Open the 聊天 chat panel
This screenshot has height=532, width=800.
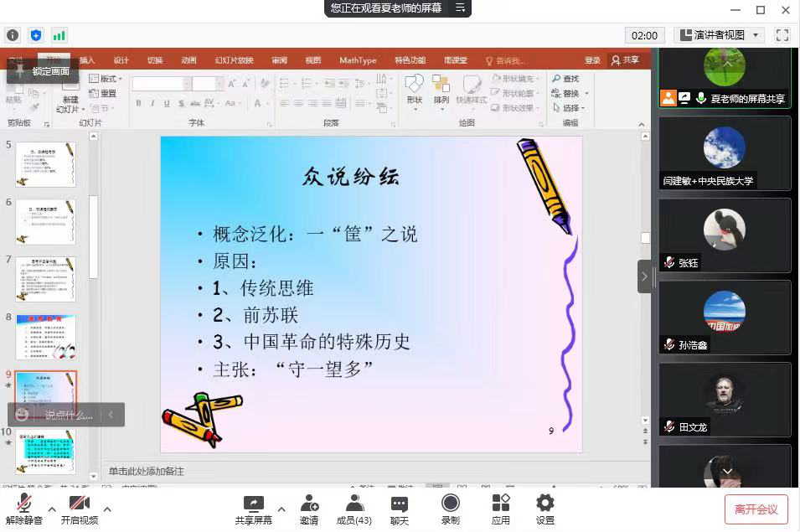(x=400, y=508)
